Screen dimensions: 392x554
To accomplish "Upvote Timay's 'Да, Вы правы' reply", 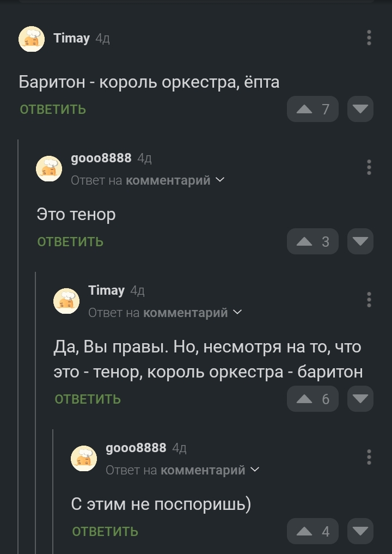I will [x=313, y=399].
